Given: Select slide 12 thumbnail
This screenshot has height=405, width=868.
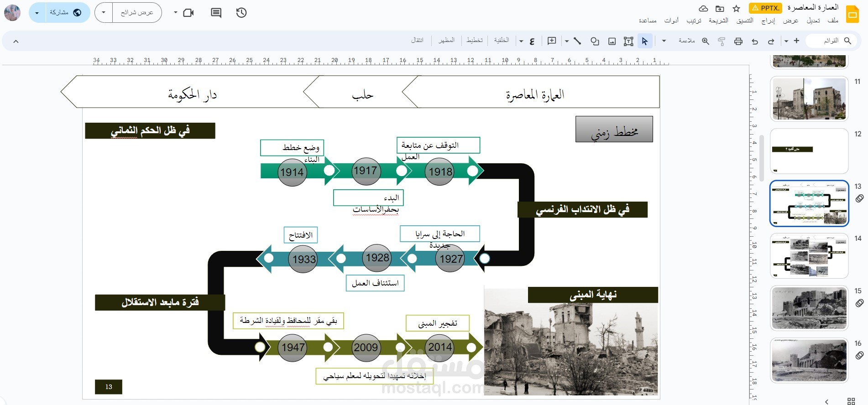Looking at the screenshot, I should pos(809,151).
